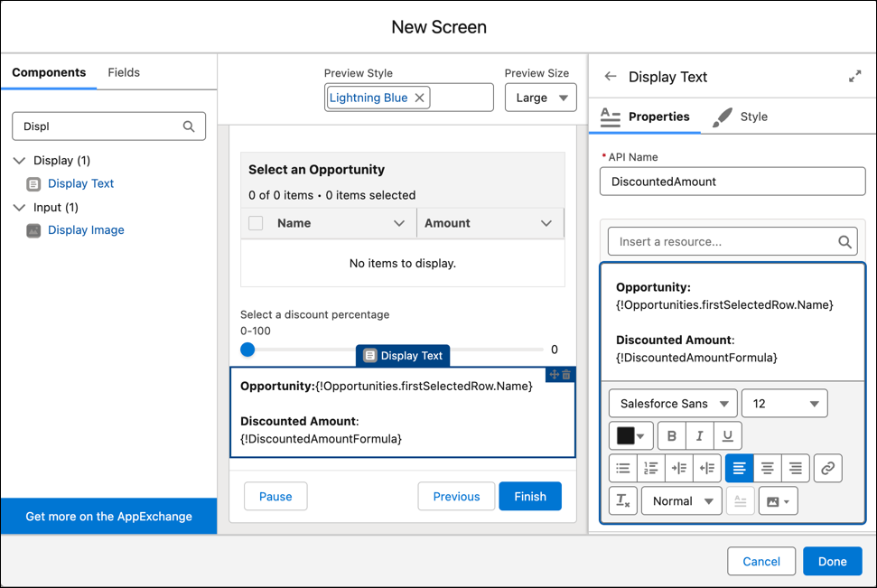Image resolution: width=877 pixels, height=588 pixels.
Task: Open the Preview Size dropdown
Action: pos(540,98)
